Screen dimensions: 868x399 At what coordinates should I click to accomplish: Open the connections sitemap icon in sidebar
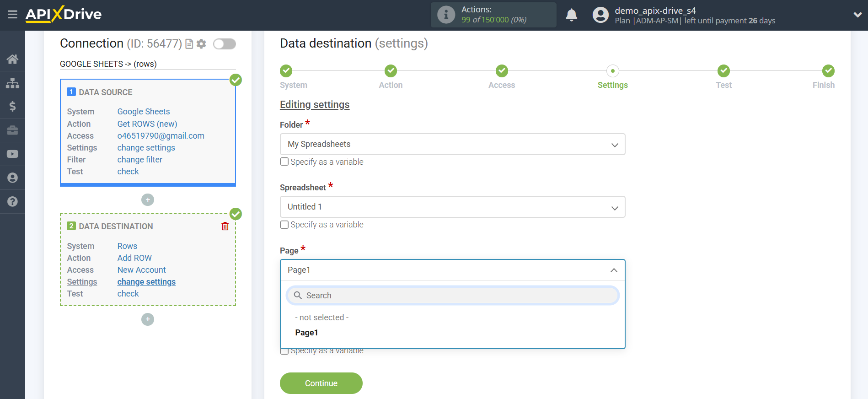pos(12,83)
